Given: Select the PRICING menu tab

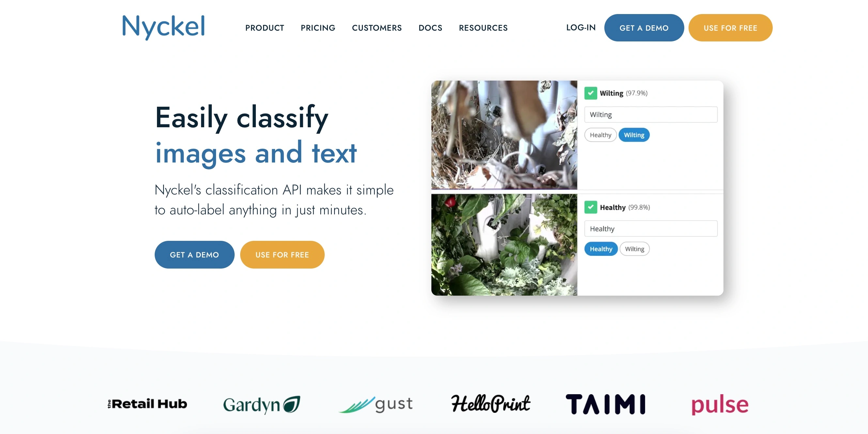Looking at the screenshot, I should (x=318, y=28).
